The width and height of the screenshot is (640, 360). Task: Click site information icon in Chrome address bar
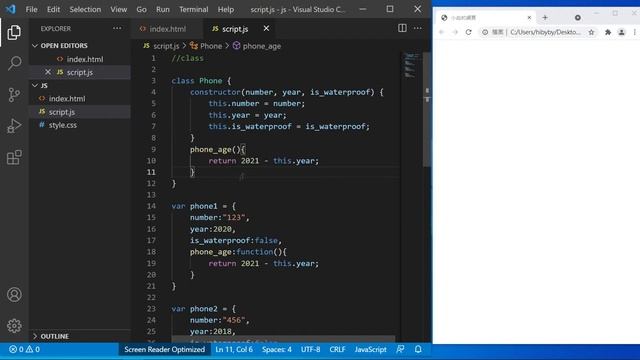[x=484, y=32]
